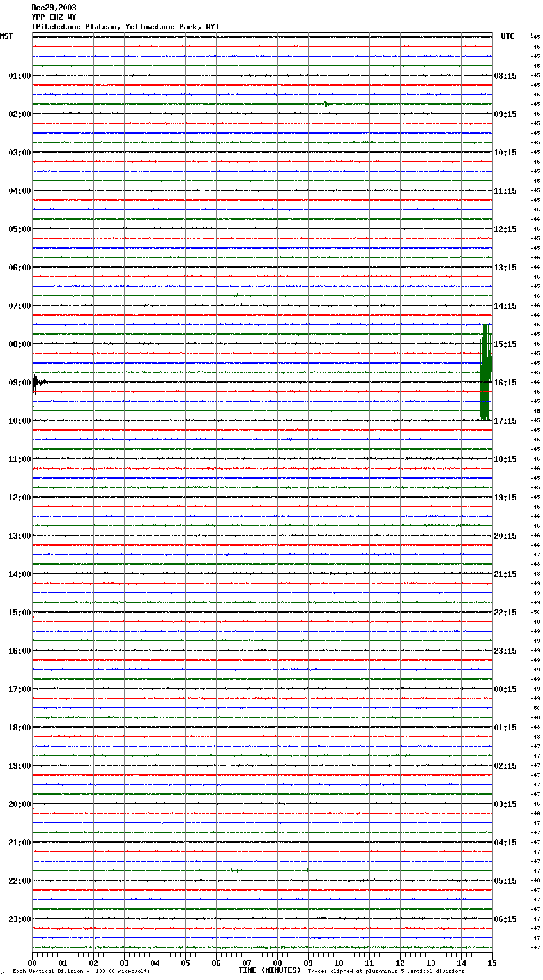Click the 00:15 UTC time label
Screen dimensions: 543x980
(x=505, y=689)
